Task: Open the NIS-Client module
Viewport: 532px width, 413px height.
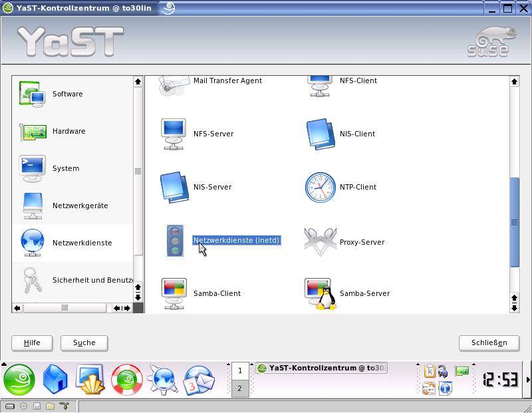Action: point(340,134)
